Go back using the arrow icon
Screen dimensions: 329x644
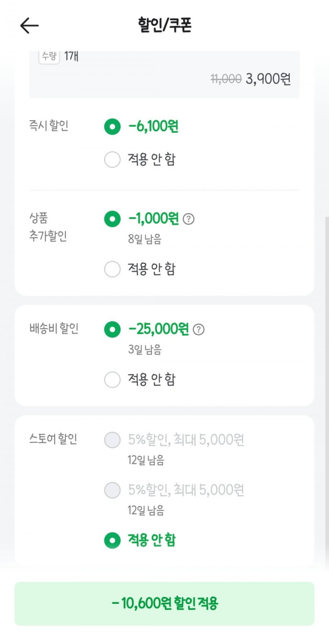pos(30,26)
